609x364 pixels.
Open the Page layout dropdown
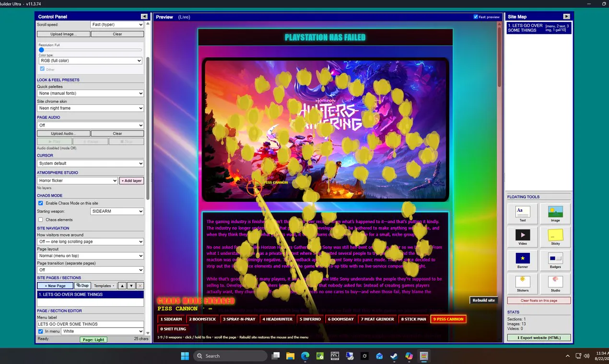(x=91, y=256)
